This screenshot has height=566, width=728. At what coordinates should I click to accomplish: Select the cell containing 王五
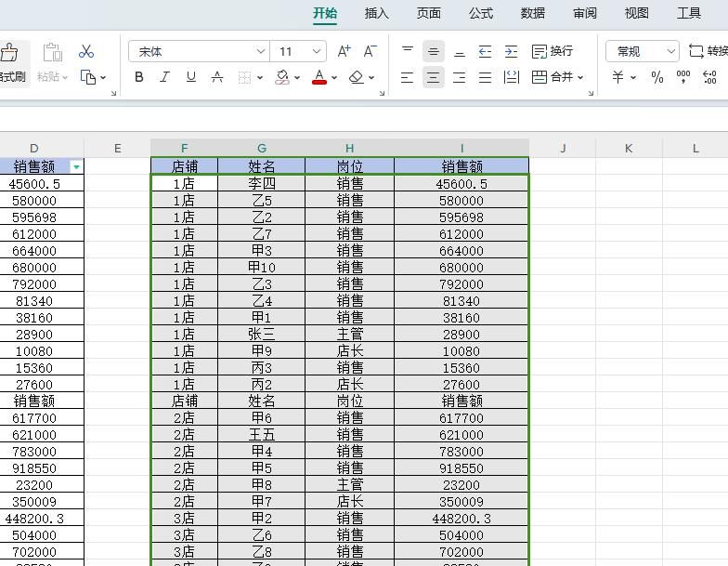pos(262,435)
